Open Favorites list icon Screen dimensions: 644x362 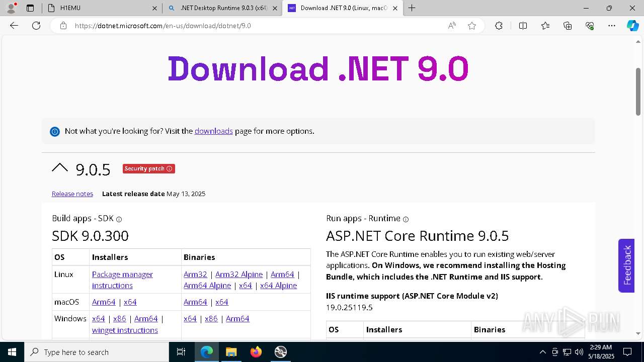point(545,26)
